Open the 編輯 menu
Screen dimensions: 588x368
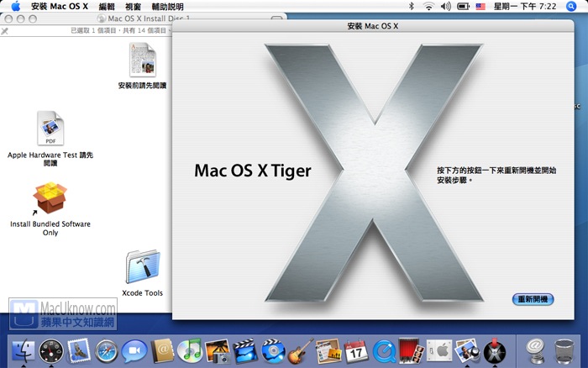(107, 7)
